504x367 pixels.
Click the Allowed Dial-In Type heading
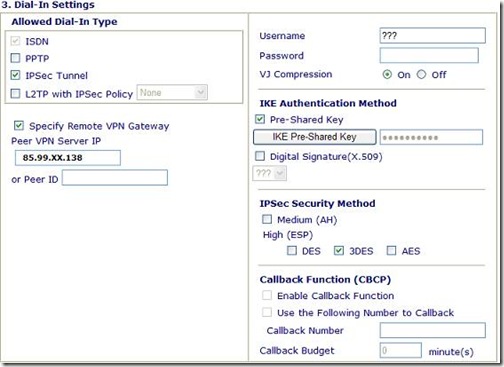64,22
